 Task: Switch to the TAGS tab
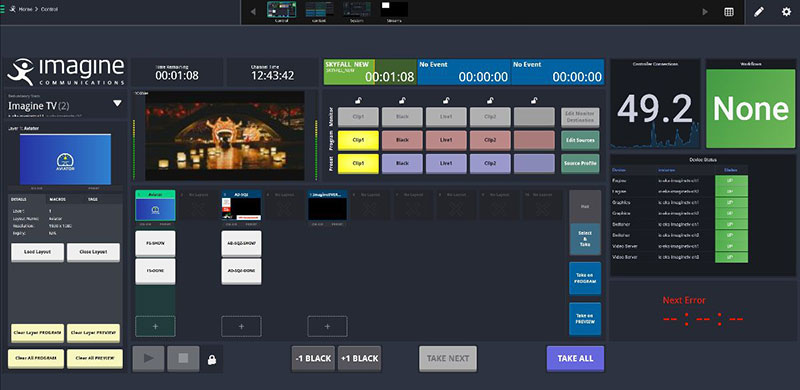pyautogui.click(x=93, y=200)
